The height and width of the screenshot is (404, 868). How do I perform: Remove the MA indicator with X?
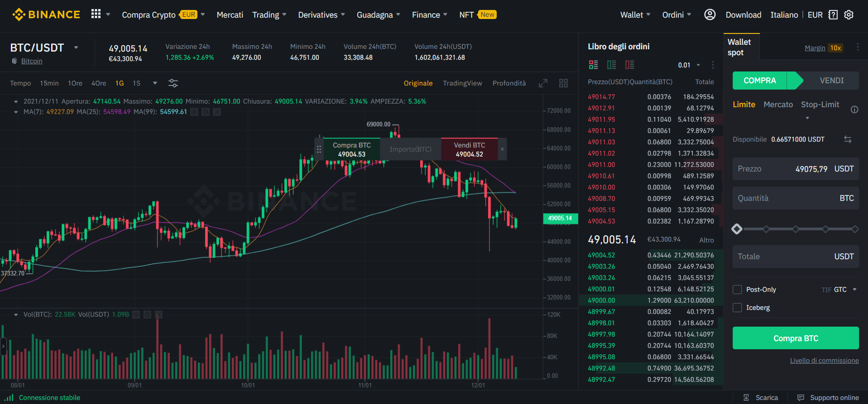(x=217, y=112)
